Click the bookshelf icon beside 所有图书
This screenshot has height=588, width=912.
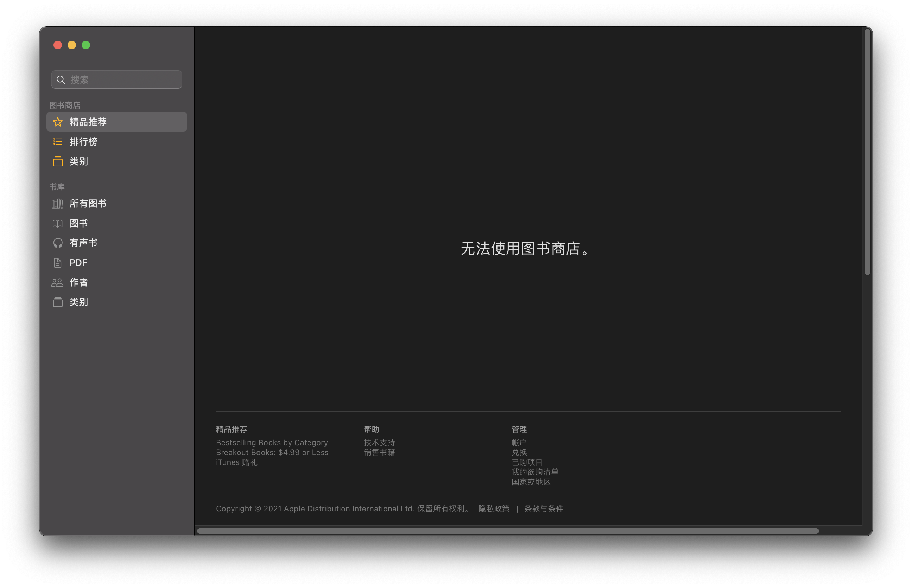tap(57, 204)
